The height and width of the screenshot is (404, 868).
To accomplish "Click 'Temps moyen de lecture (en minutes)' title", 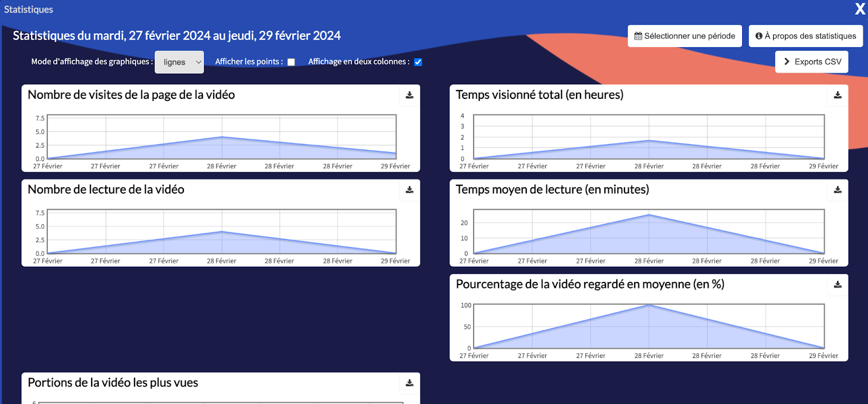I will click(x=552, y=190).
